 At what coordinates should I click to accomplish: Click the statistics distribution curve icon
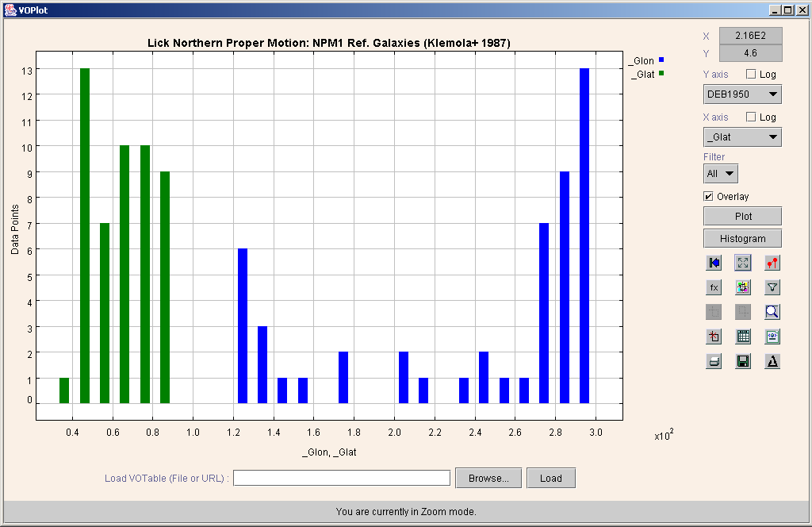(x=772, y=361)
